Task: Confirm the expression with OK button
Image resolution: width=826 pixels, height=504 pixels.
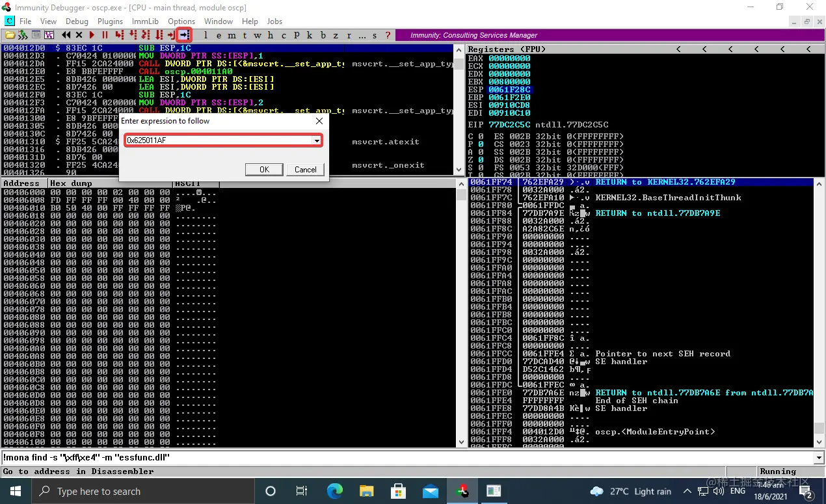Action: tap(264, 169)
